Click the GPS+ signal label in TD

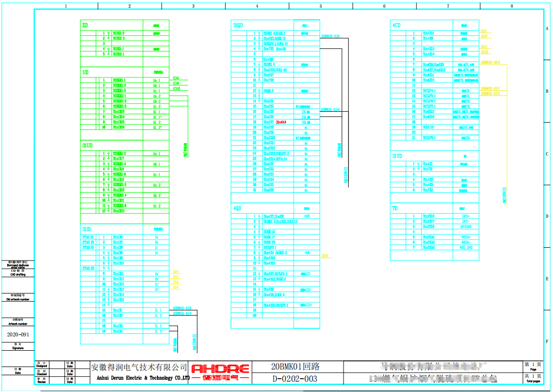(464, 216)
